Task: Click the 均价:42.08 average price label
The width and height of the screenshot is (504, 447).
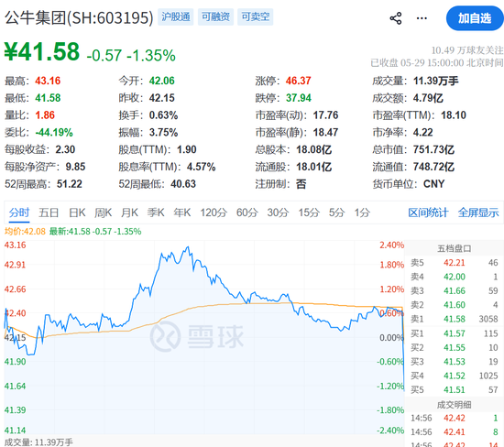Action: (25, 232)
